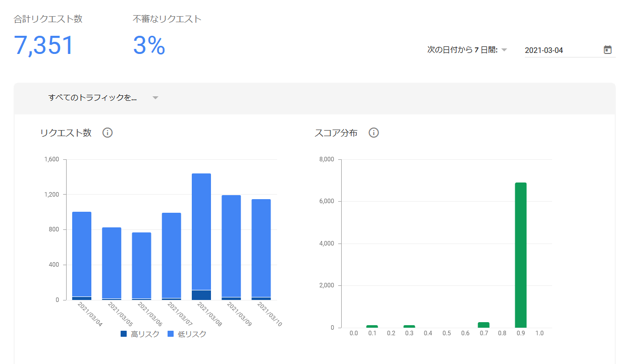641x364 pixels.
Task: Expand the すべてのトラフィックを... filter dropdown
Action: 103,98
